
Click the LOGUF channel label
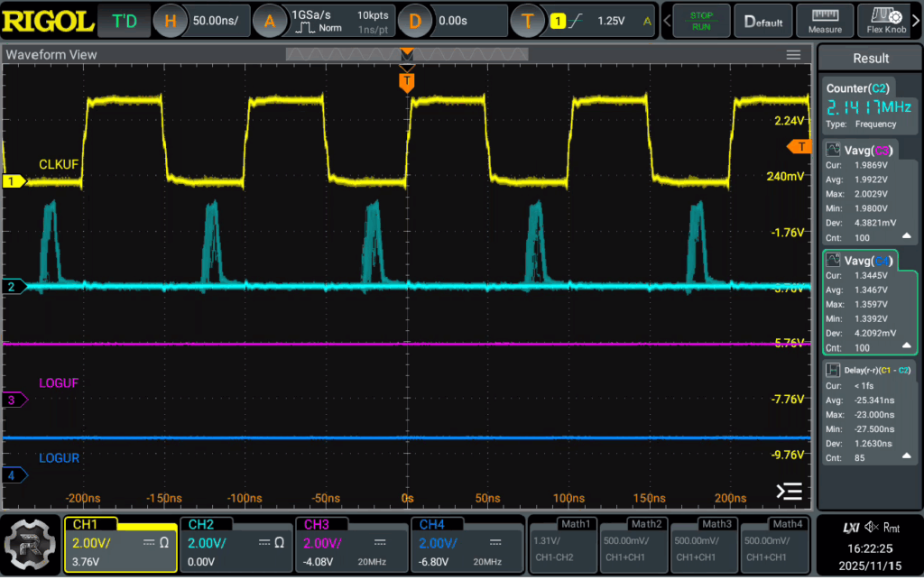(59, 383)
